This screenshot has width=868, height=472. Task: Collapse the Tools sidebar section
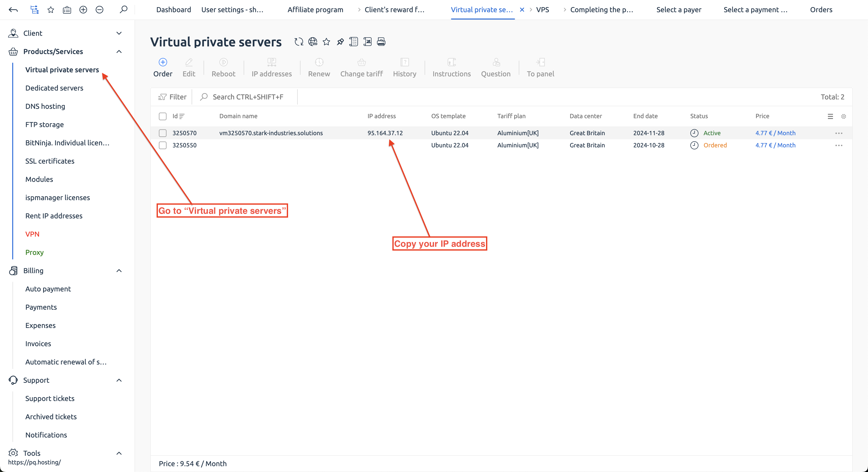[119, 453]
